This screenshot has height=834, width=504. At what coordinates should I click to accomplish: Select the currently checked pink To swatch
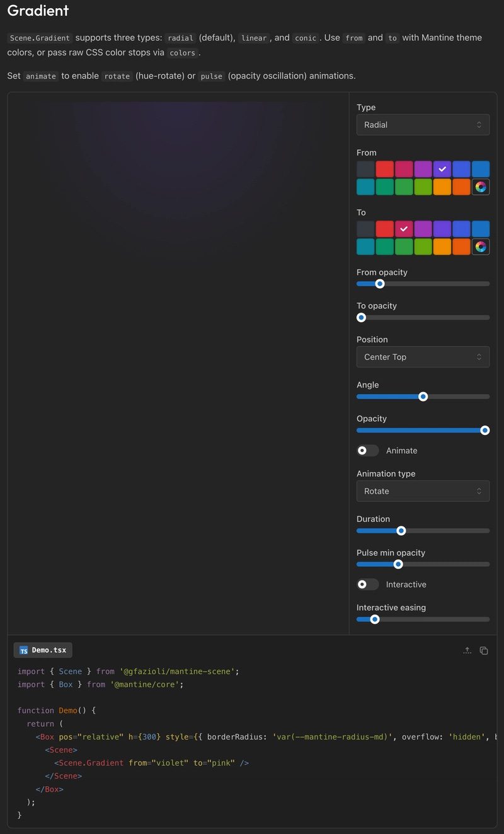(x=404, y=228)
